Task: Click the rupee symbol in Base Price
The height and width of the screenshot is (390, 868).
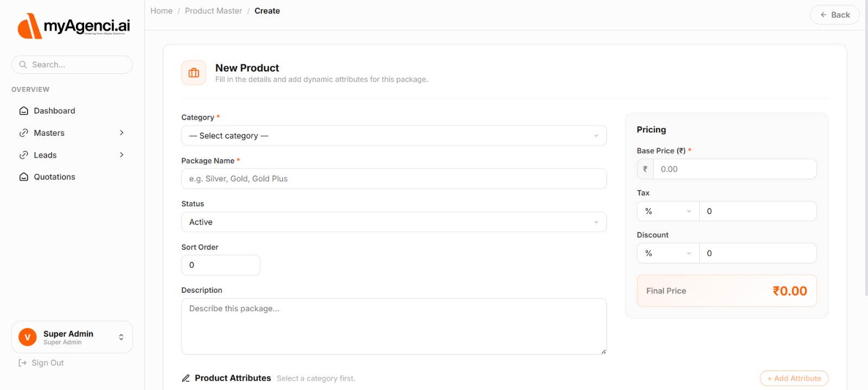Action: (x=645, y=169)
